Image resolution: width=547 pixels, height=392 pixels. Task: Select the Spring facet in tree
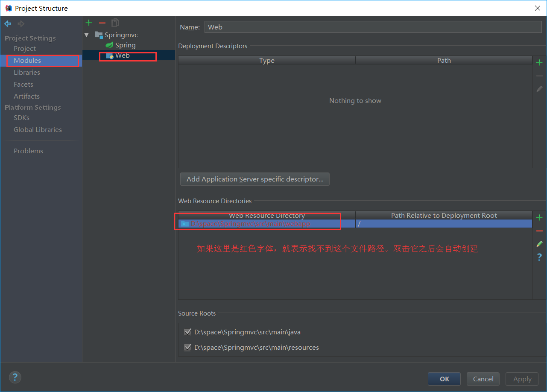125,45
